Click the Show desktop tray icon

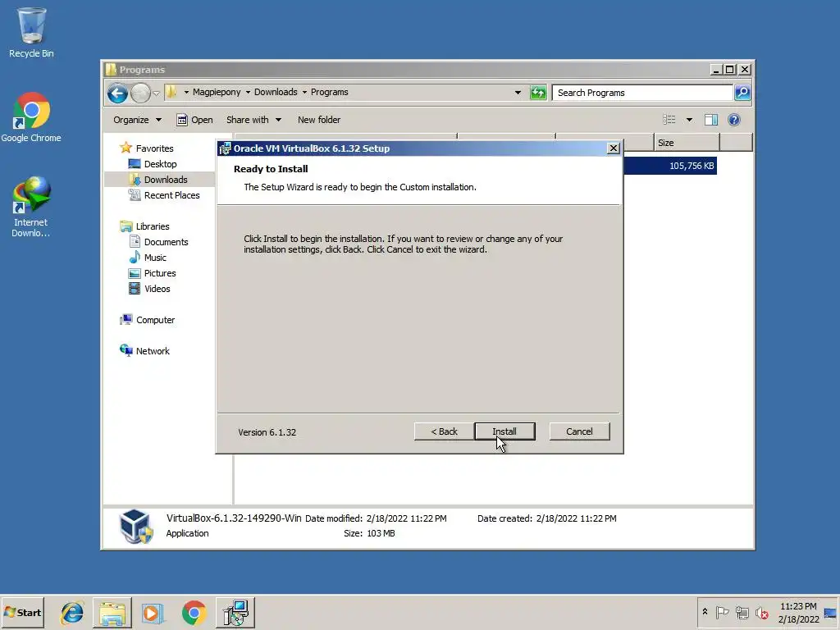830,612
